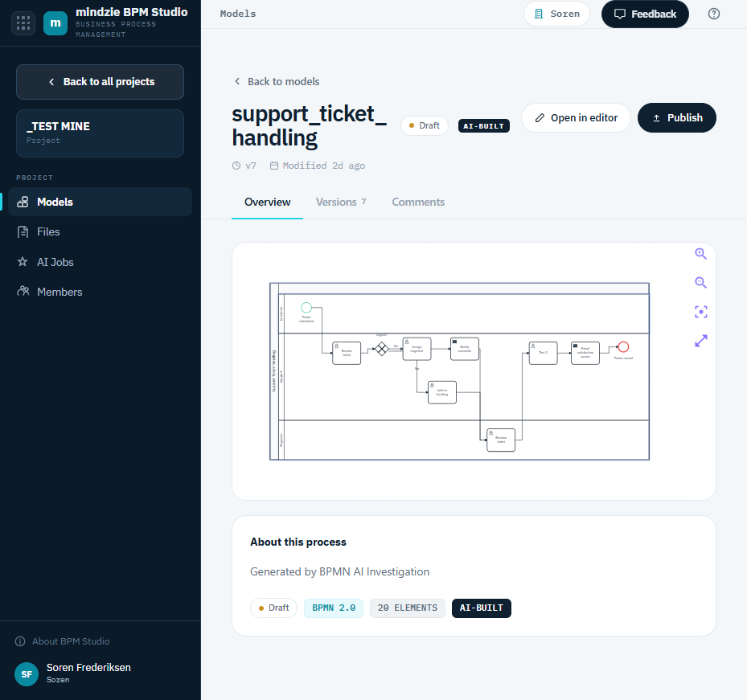The width and height of the screenshot is (747, 700).
Task: Click the Soren organization selector
Action: (556, 14)
